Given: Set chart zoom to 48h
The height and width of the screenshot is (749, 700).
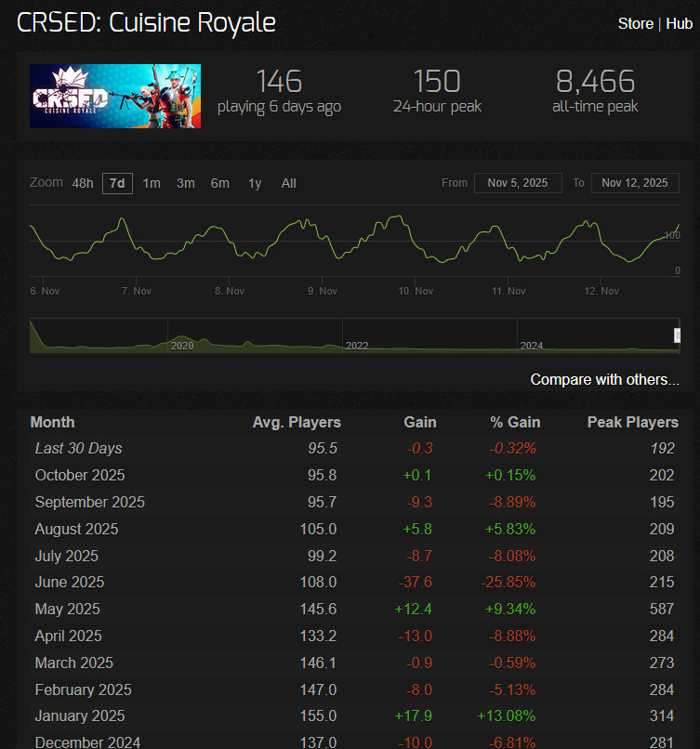Looking at the screenshot, I should pos(83,183).
